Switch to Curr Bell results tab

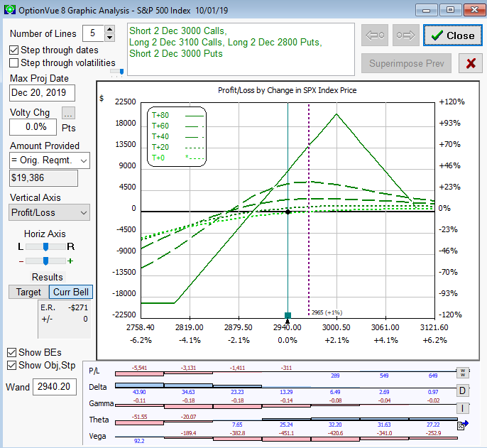pyautogui.click(x=71, y=293)
